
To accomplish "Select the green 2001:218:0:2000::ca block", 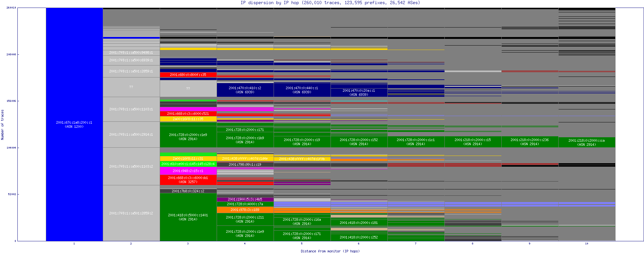I will [x=587, y=142].
